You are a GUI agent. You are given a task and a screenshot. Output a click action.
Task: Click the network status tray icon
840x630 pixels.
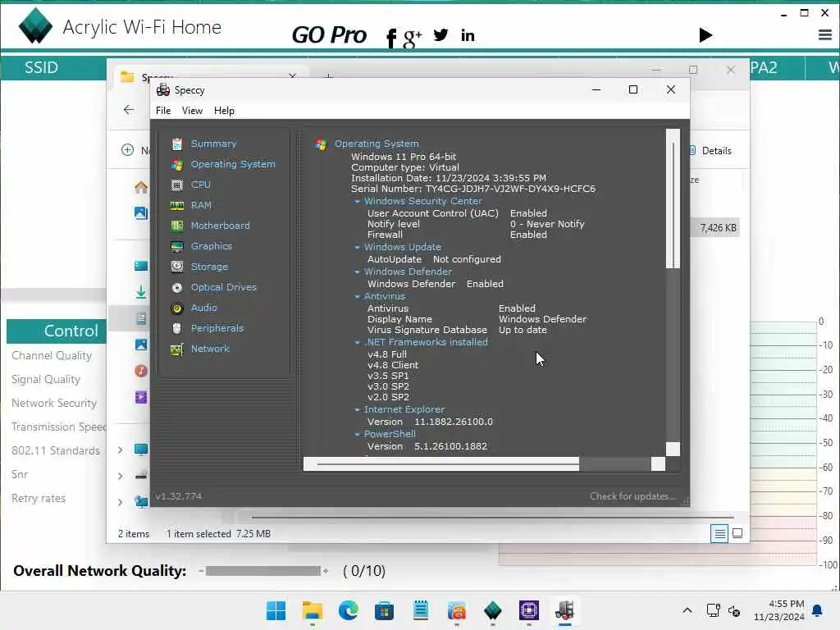point(713,610)
